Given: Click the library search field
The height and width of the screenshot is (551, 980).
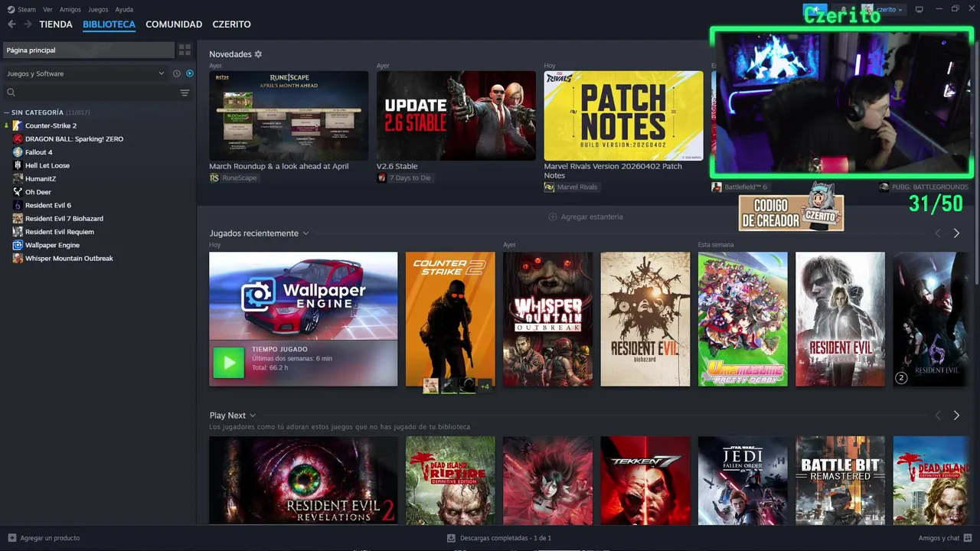Looking at the screenshot, I should (88, 93).
